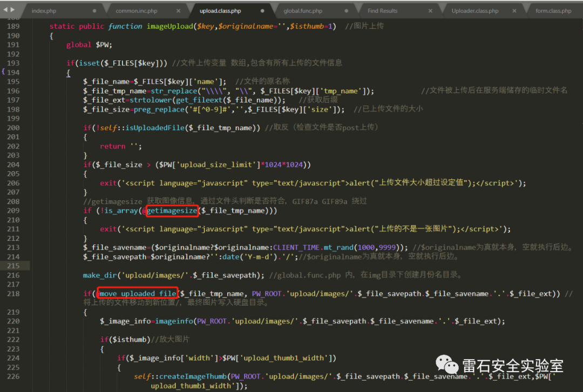Click str_replace on line 196

[174, 91]
